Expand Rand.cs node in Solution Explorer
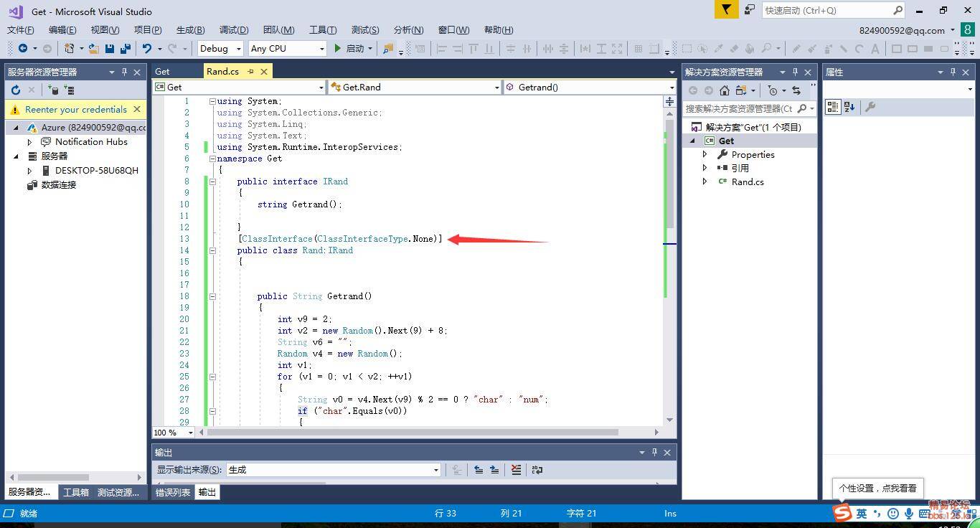Screen dimensions: 980x528 (705, 181)
